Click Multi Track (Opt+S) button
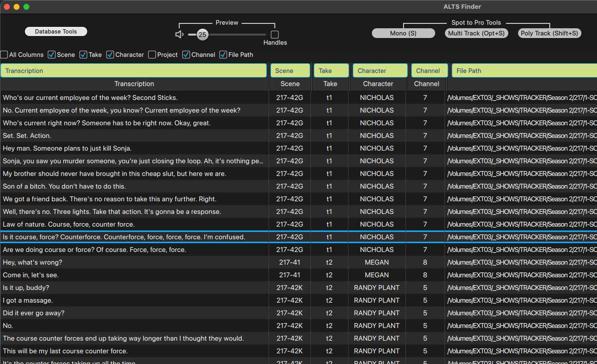Image resolution: width=597 pixels, height=364 pixels. (x=477, y=33)
